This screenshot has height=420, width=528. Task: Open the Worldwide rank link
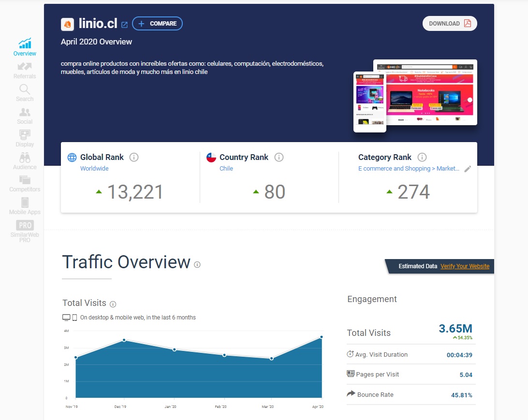coord(94,168)
